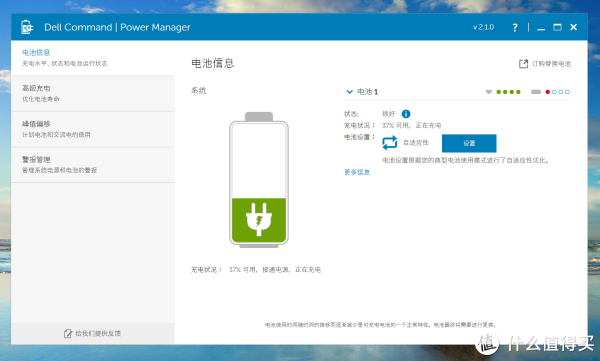Open the 高级充电 sidebar tab
Viewport: 600px width, 361px height.
tap(93, 93)
